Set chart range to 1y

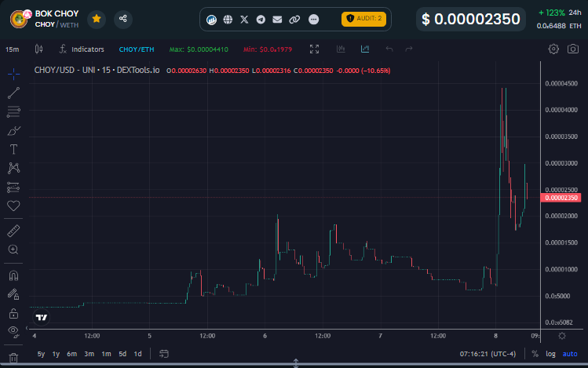tap(56, 354)
